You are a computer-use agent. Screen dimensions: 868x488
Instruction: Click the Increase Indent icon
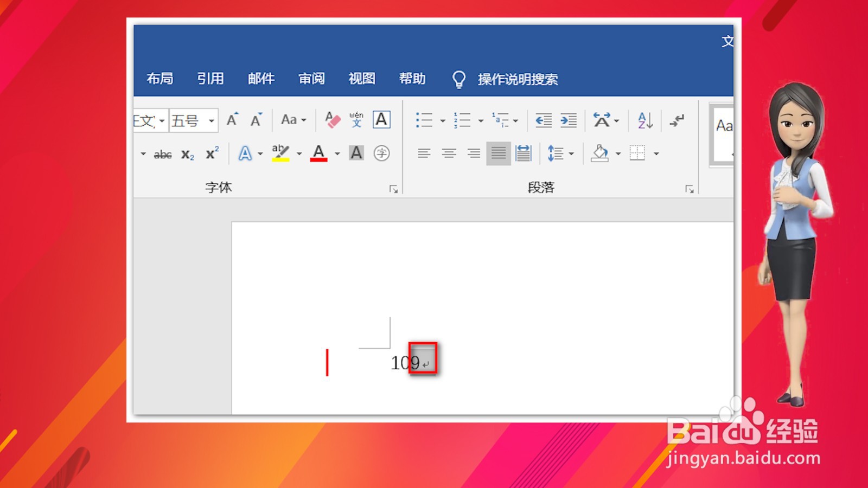click(x=569, y=120)
